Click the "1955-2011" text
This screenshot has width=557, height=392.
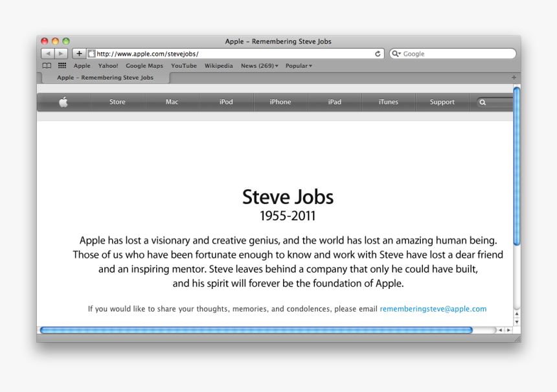(288, 216)
